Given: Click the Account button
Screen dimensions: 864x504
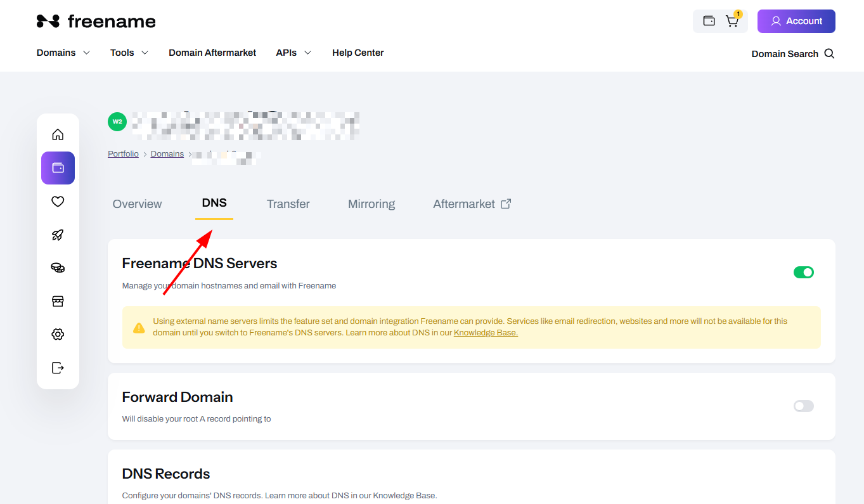Looking at the screenshot, I should click(x=796, y=21).
